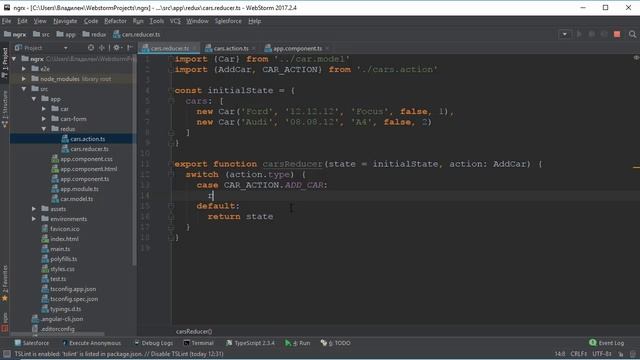Select tsconfig.app.json file in tree
Screen dimensions: 640x360
[69, 289]
